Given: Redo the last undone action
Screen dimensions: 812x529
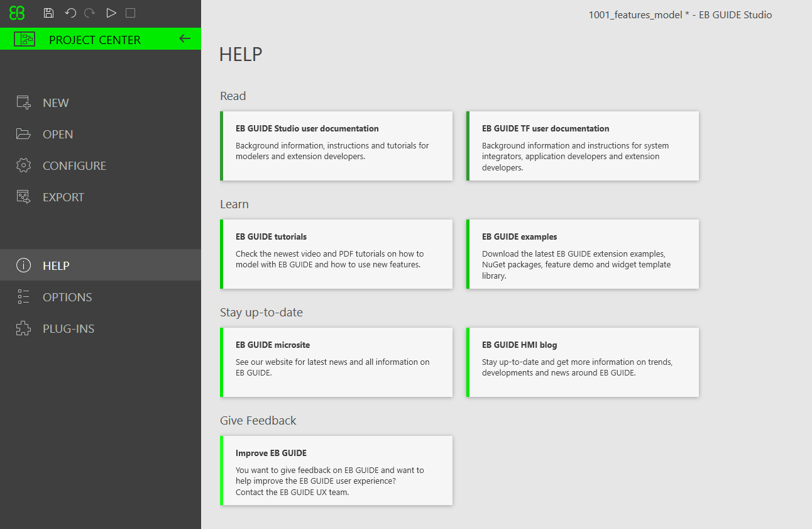Looking at the screenshot, I should pos(89,13).
